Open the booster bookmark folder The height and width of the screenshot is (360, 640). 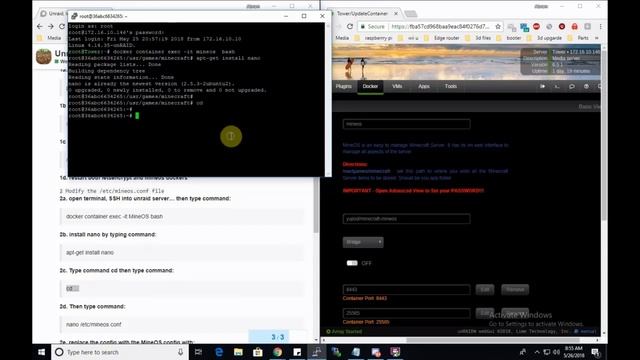(x=509, y=38)
